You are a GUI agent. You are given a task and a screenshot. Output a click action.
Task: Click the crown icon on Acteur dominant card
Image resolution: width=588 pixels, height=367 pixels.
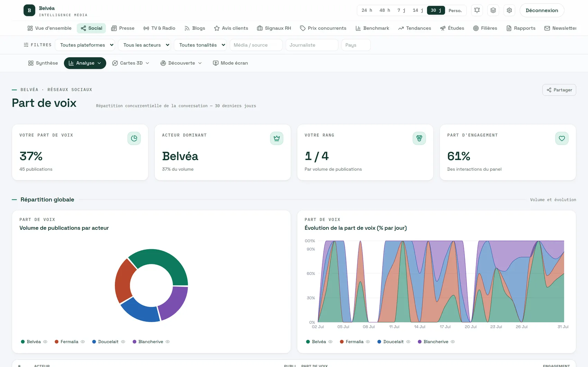click(277, 138)
